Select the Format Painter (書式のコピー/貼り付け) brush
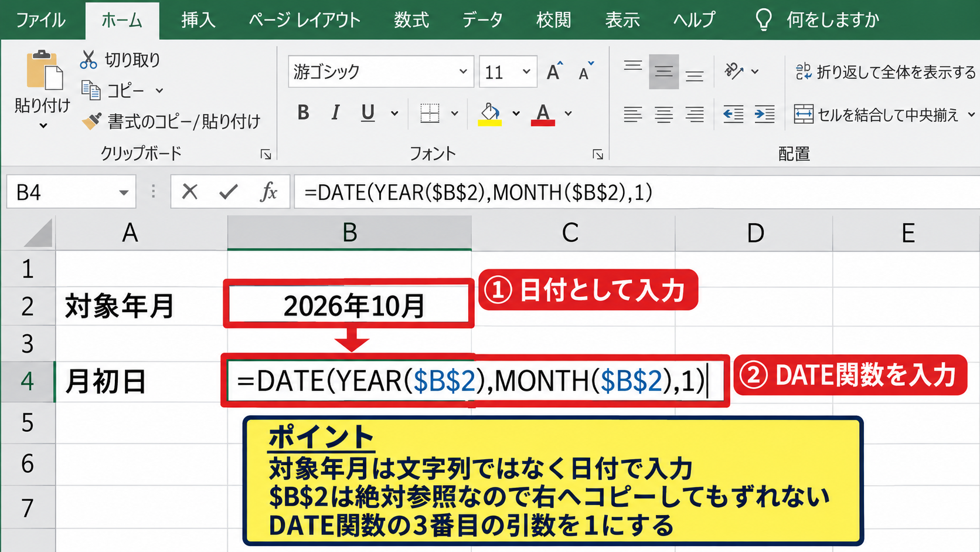This screenshot has height=552, width=980. 91,121
